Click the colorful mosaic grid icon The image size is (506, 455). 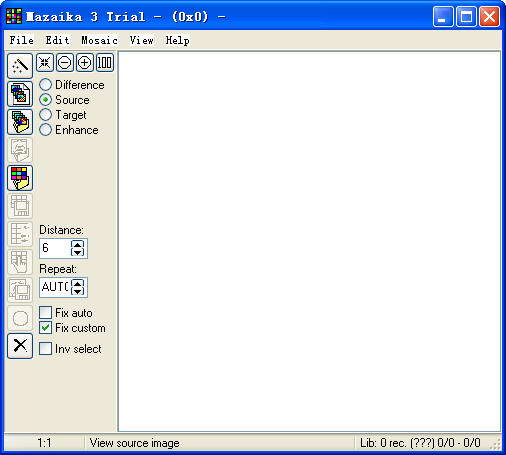20,178
